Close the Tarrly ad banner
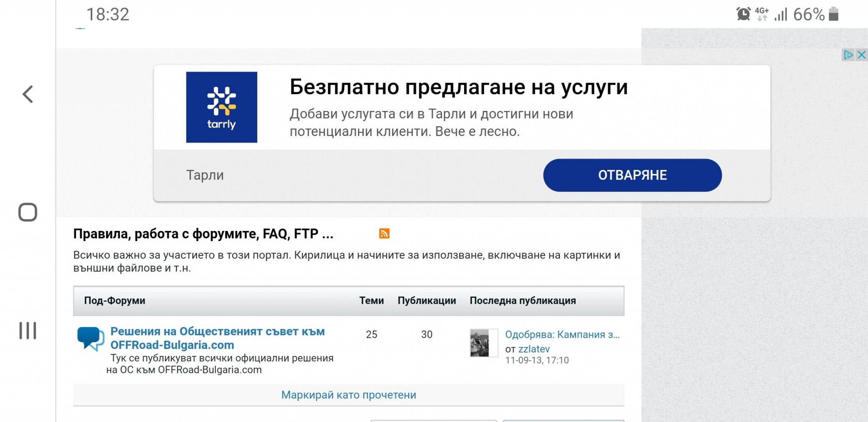Image resolution: width=868 pixels, height=422 pixels. (862, 55)
